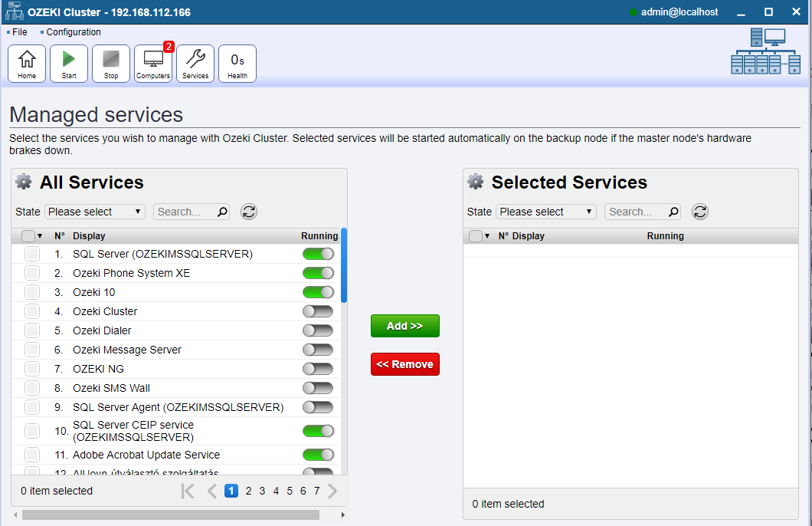Sort by the Running column in All Services

[319, 236]
